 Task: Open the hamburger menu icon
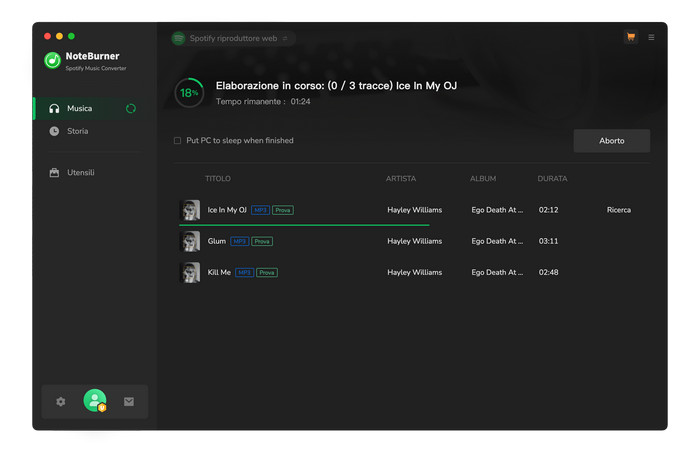(x=651, y=37)
